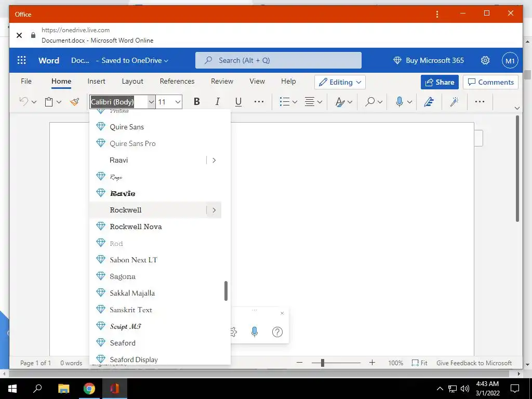Image resolution: width=532 pixels, height=399 pixels.
Task: Click Give Feedback to Microsoft
Action: (x=474, y=363)
